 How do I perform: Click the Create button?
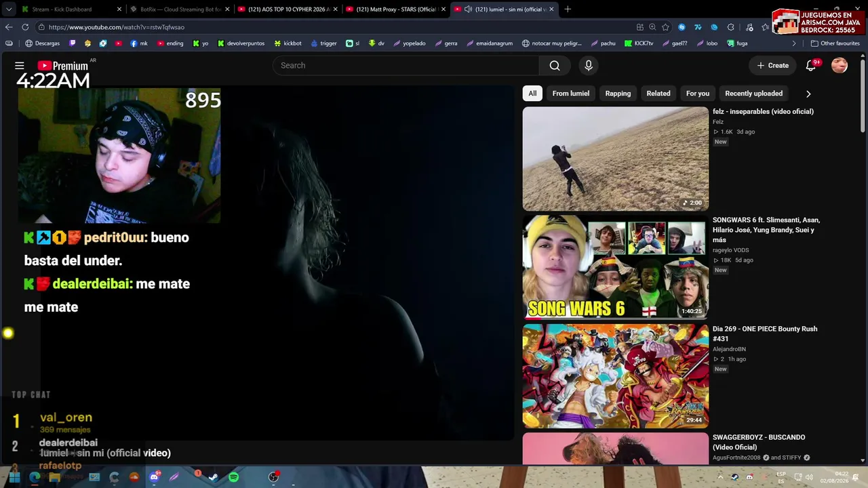[x=772, y=66]
